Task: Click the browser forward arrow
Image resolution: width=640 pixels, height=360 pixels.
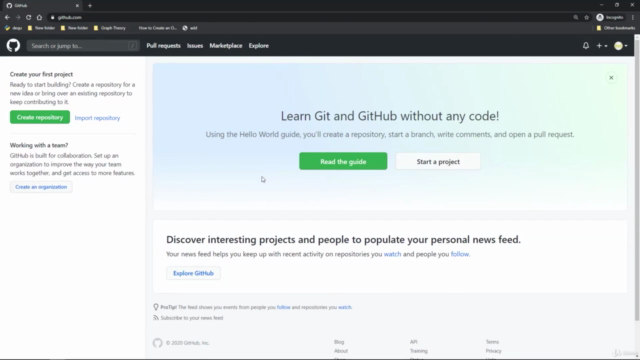Action: (x=18, y=17)
